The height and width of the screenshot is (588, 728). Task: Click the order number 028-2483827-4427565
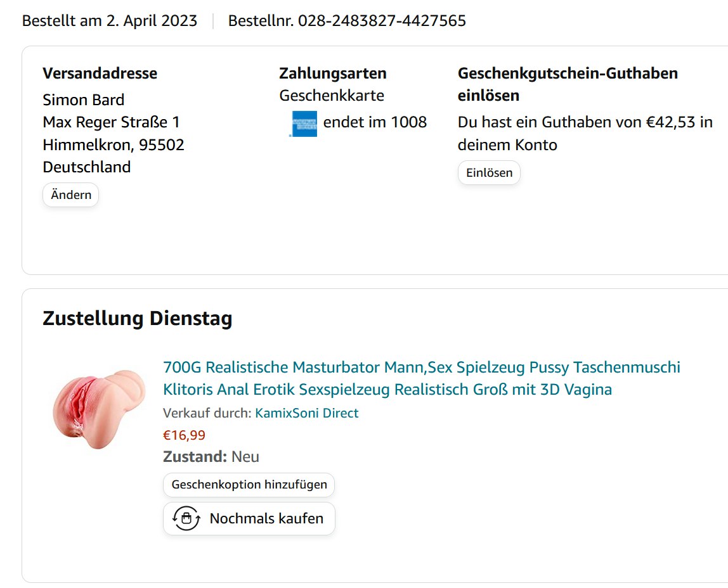coord(382,21)
